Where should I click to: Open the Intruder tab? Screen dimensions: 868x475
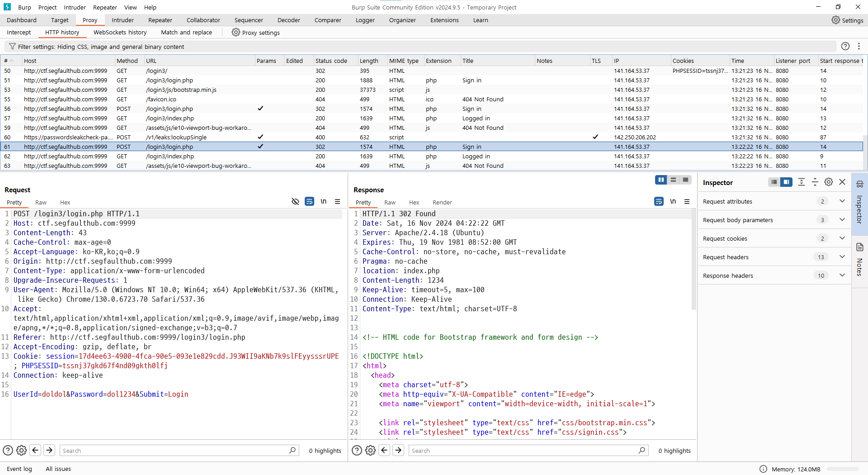tap(123, 20)
